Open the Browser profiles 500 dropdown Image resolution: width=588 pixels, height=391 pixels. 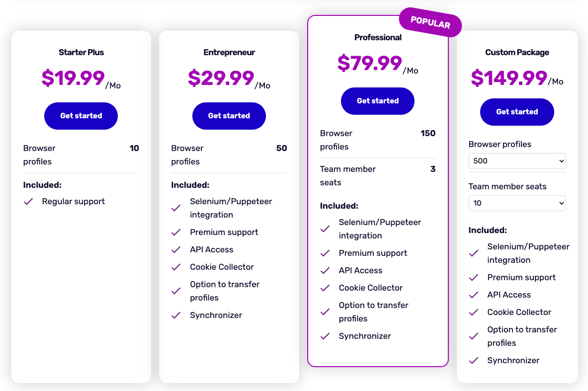(x=517, y=161)
